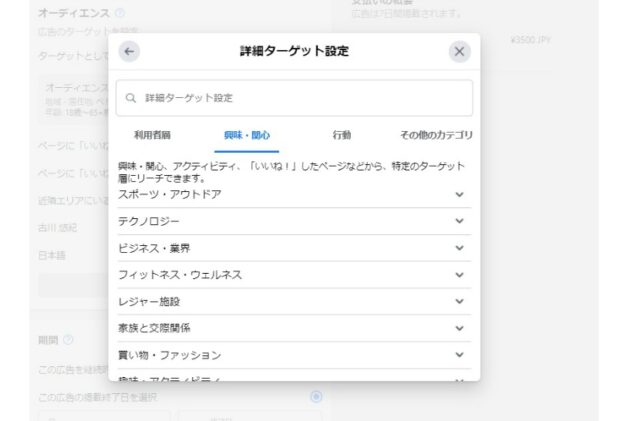The height and width of the screenshot is (421, 630).
Task: Click the back arrow in the dialog header
Action: [129, 52]
